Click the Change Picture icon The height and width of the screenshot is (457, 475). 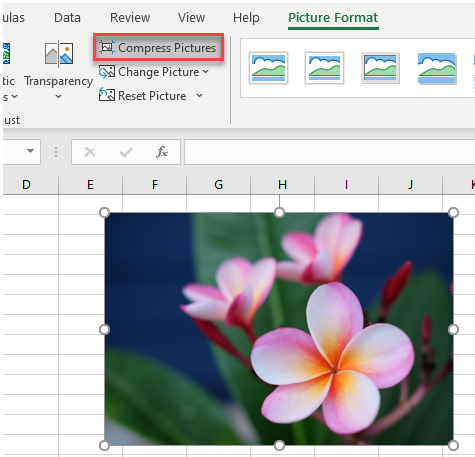pos(107,72)
